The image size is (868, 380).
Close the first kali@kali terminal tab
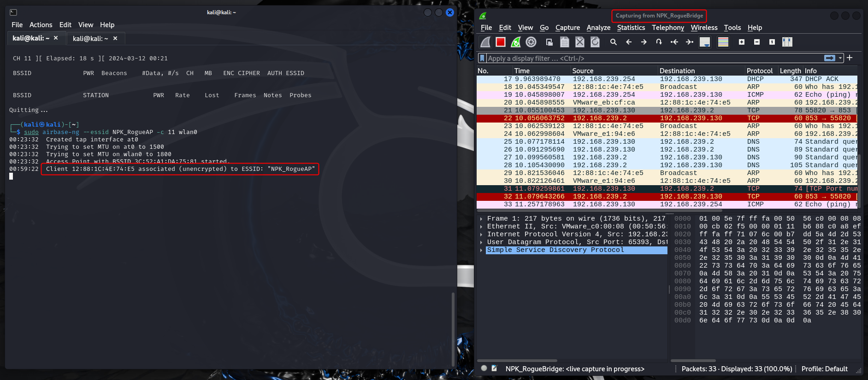pos(56,38)
